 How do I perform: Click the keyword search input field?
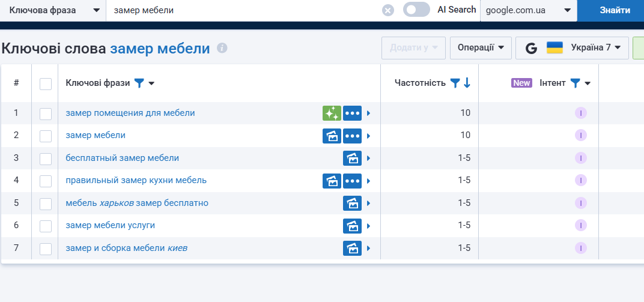coord(243,10)
